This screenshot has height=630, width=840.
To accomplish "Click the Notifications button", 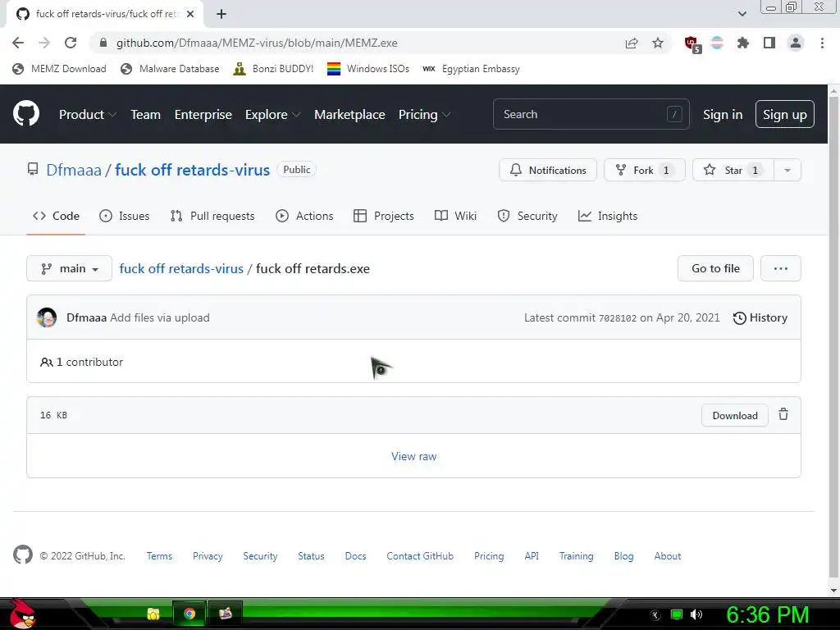I will point(547,170).
